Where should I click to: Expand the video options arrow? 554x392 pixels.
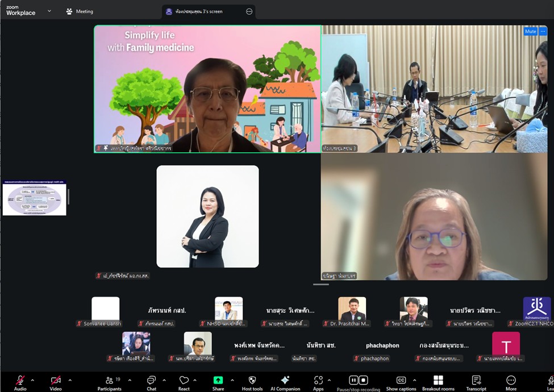(70, 380)
